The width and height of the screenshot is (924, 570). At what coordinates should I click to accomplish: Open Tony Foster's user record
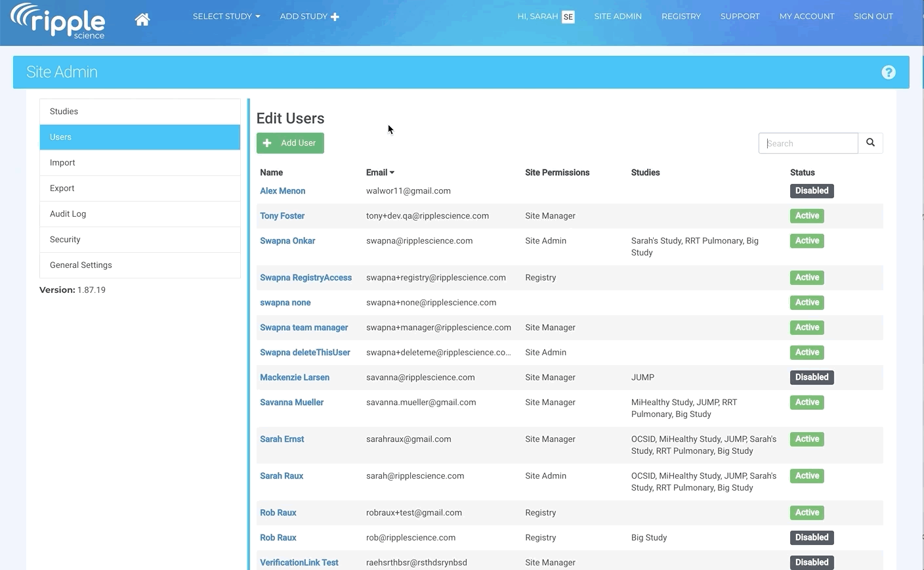[282, 216]
